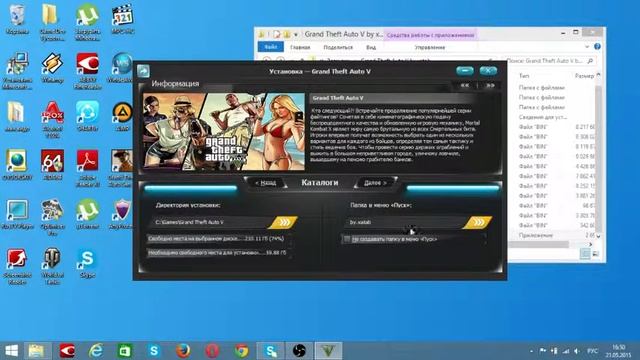Expand the Explorer ribbon with the chevron
640x360 pixels.
pos(587,47)
